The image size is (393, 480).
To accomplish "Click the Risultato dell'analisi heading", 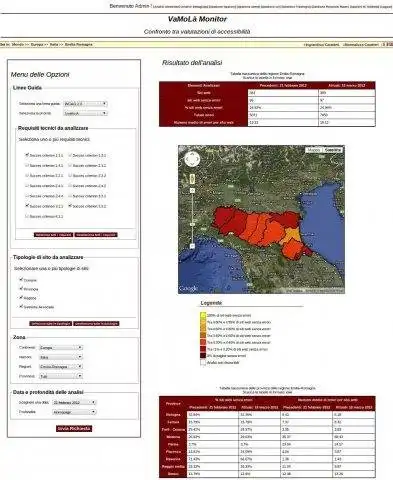I will pyautogui.click(x=192, y=63).
